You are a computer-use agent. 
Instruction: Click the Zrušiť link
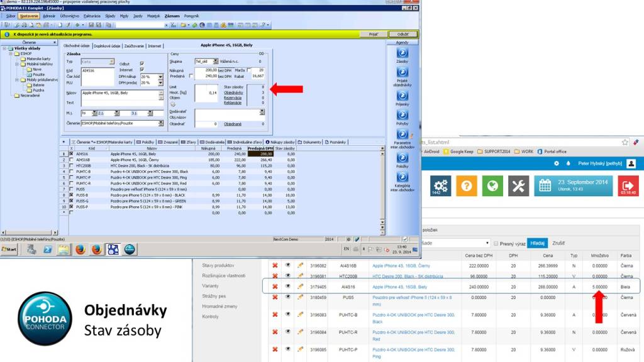(558, 243)
